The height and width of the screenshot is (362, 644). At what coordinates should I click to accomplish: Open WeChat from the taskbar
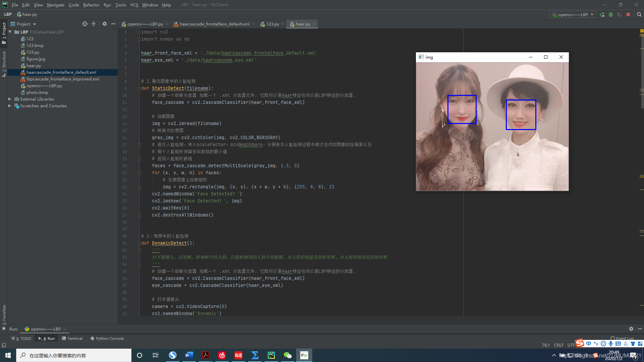287,355
